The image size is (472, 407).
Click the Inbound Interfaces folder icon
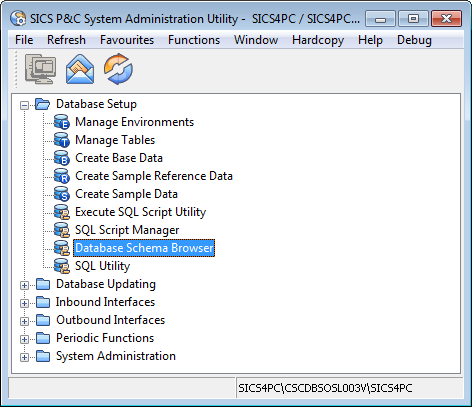click(43, 302)
